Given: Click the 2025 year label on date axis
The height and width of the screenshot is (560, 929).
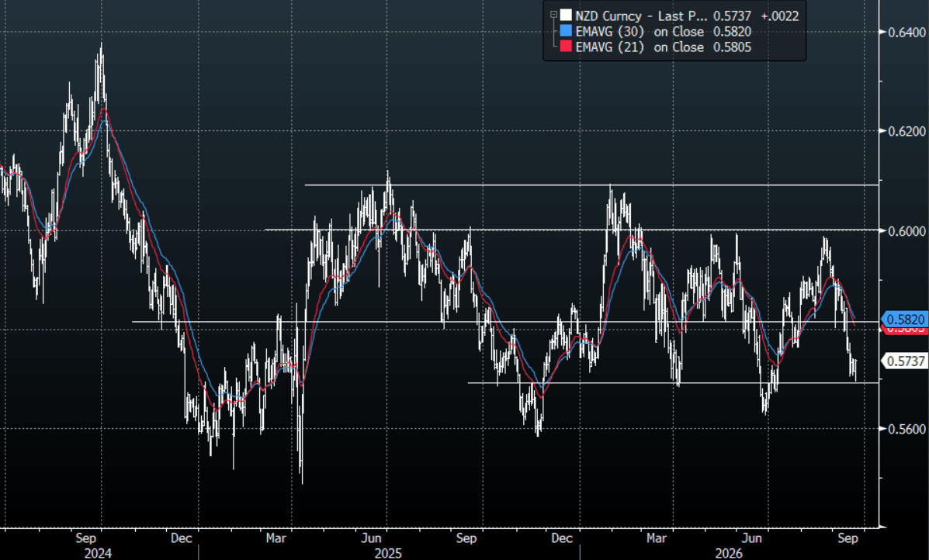Looking at the screenshot, I should [x=388, y=553].
